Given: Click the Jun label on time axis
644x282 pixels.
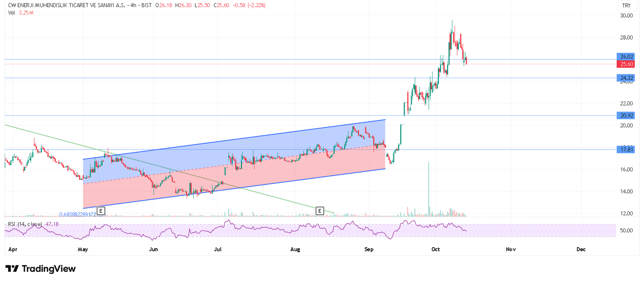Looking at the screenshot, I should coord(153,249).
